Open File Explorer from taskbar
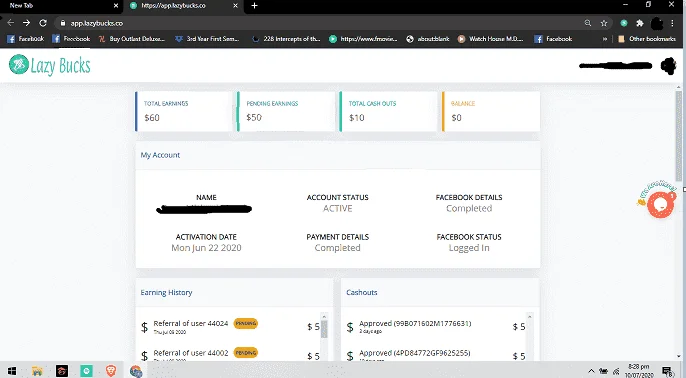 tap(37, 371)
